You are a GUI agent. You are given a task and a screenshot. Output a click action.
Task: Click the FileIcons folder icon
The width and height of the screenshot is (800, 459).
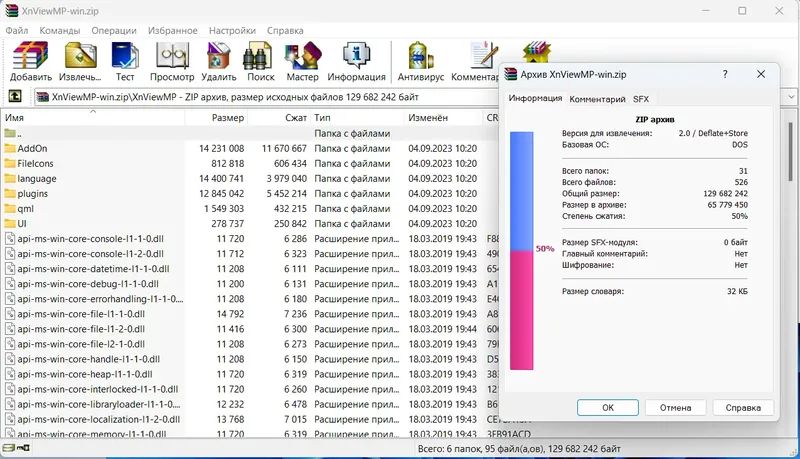(x=10, y=163)
